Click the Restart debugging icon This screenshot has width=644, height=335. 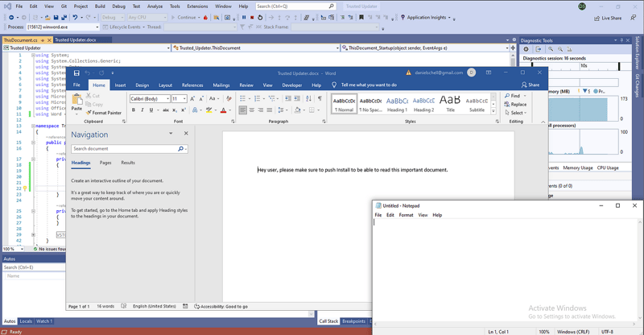click(x=260, y=17)
